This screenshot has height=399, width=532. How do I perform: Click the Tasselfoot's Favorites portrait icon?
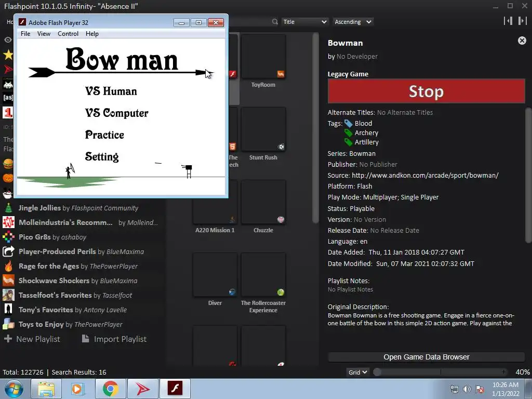click(x=8, y=295)
